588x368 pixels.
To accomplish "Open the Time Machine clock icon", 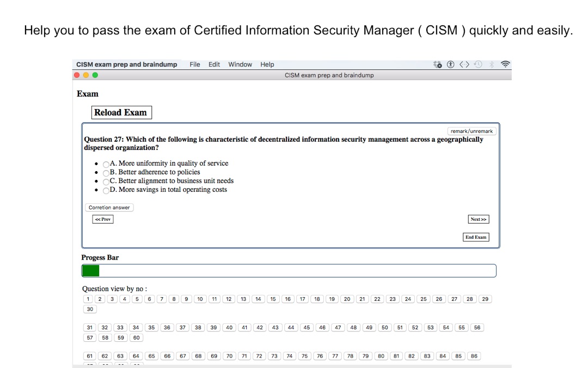I will click(478, 64).
